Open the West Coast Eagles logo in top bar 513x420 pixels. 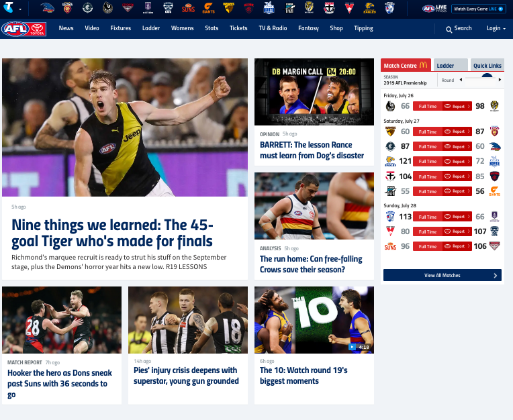click(369, 8)
